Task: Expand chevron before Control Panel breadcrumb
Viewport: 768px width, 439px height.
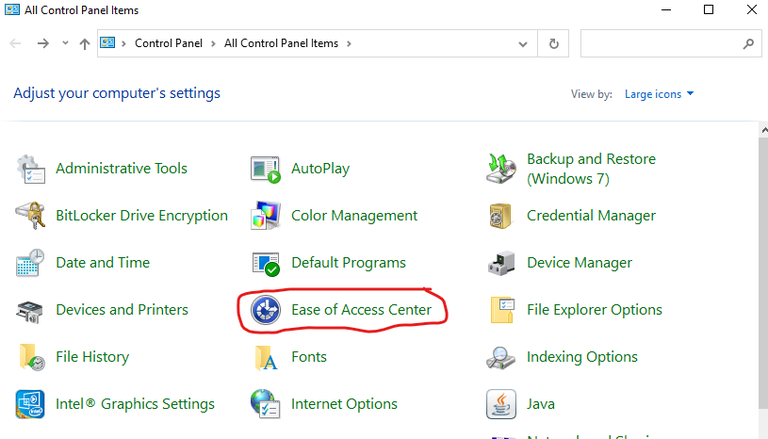Action: pos(124,44)
